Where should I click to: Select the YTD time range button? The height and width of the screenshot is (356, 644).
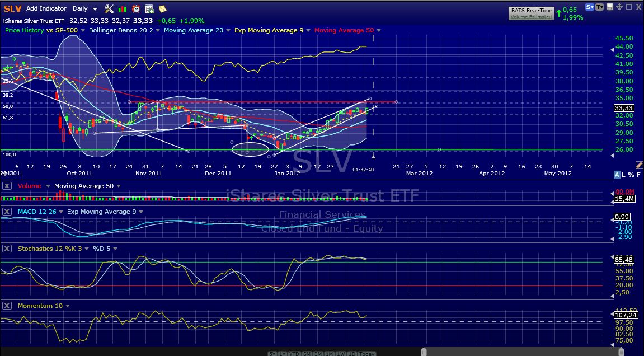294,354
